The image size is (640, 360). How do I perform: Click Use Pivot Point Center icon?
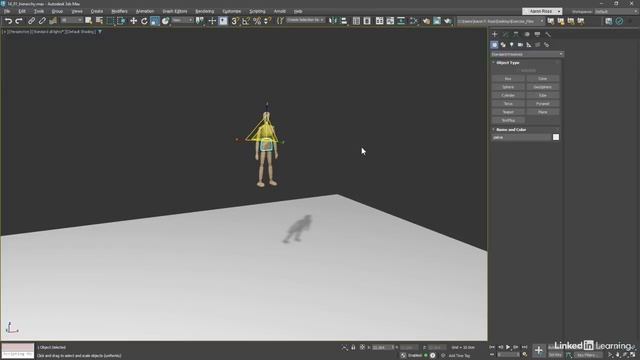(200, 21)
